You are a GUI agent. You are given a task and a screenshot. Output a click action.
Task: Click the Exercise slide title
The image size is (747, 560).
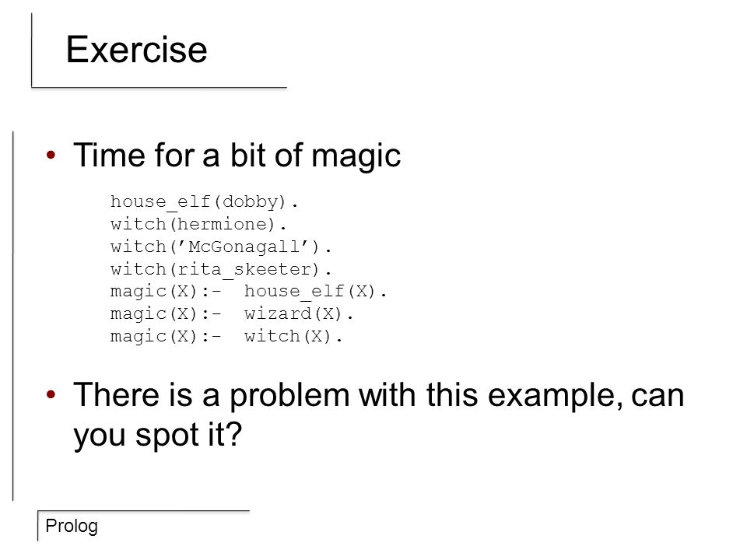pyautogui.click(x=136, y=50)
